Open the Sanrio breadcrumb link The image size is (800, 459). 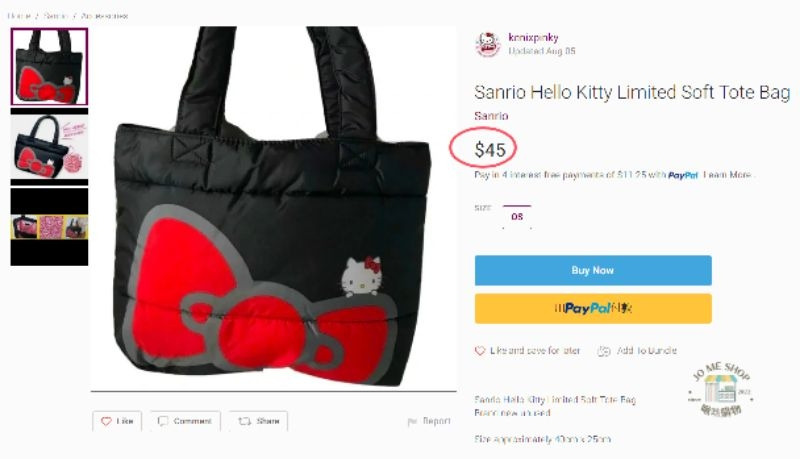tap(55, 16)
